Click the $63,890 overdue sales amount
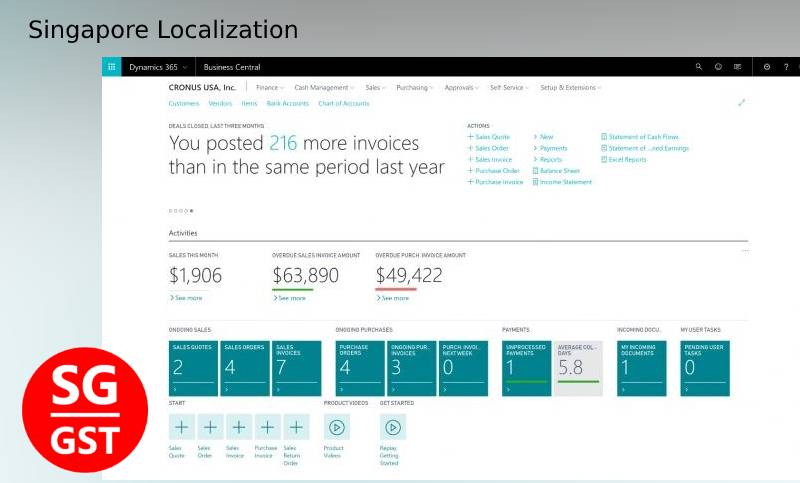Viewport: 800px width, 483px height. tap(306, 275)
